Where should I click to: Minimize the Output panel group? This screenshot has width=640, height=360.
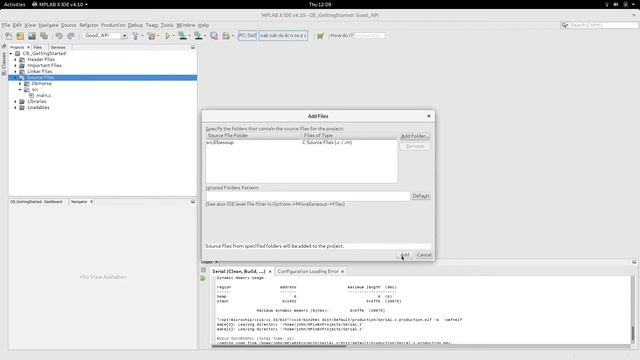[x=634, y=262]
